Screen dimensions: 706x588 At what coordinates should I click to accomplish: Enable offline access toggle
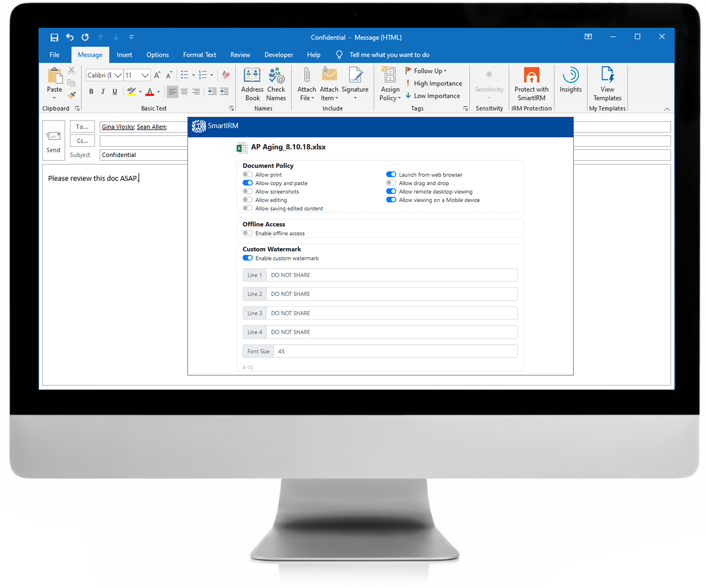[x=248, y=233]
